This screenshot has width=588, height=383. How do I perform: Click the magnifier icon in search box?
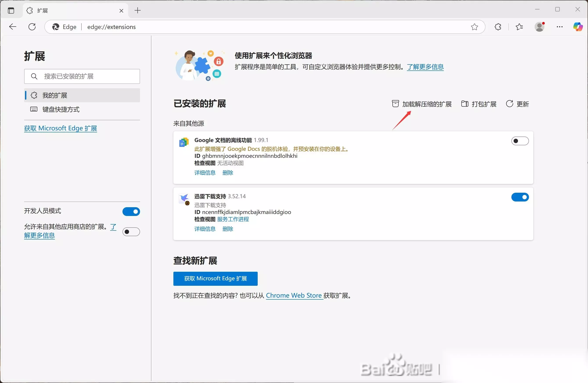coord(34,76)
